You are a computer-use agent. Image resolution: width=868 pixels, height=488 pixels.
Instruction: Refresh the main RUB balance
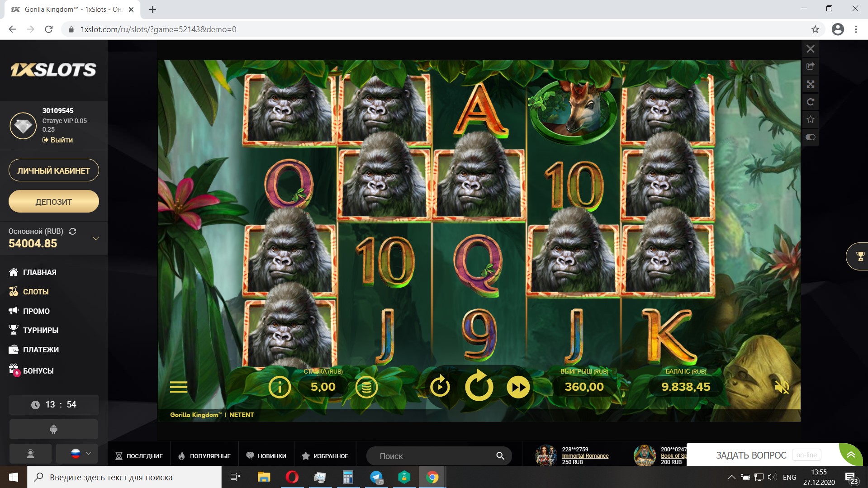click(x=72, y=231)
